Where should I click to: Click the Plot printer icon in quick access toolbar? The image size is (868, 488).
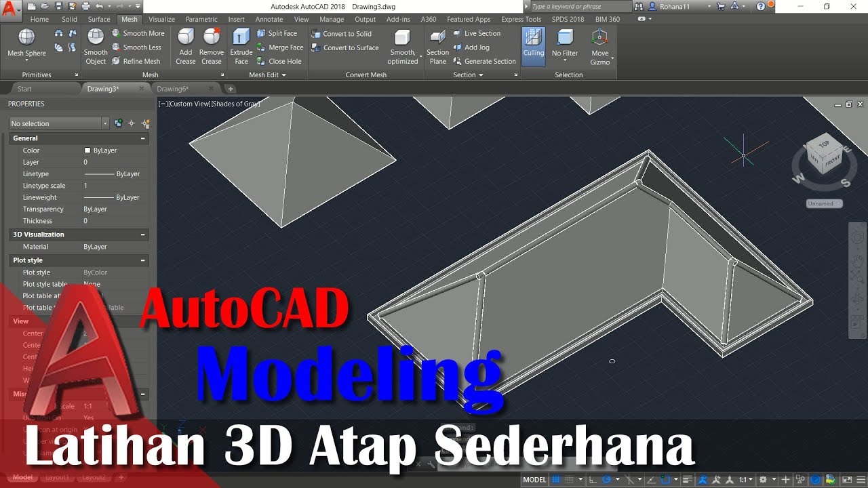(x=87, y=6)
